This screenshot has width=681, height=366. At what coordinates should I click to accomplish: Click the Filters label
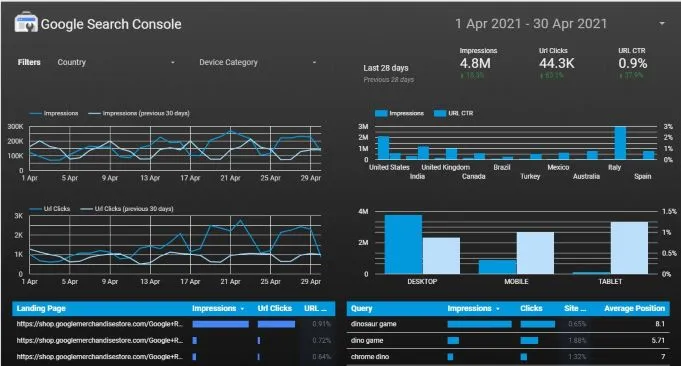29,63
